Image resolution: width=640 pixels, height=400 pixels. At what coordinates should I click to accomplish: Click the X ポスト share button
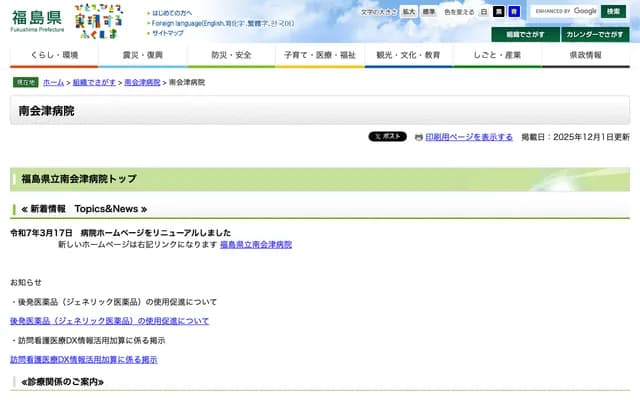(x=387, y=137)
